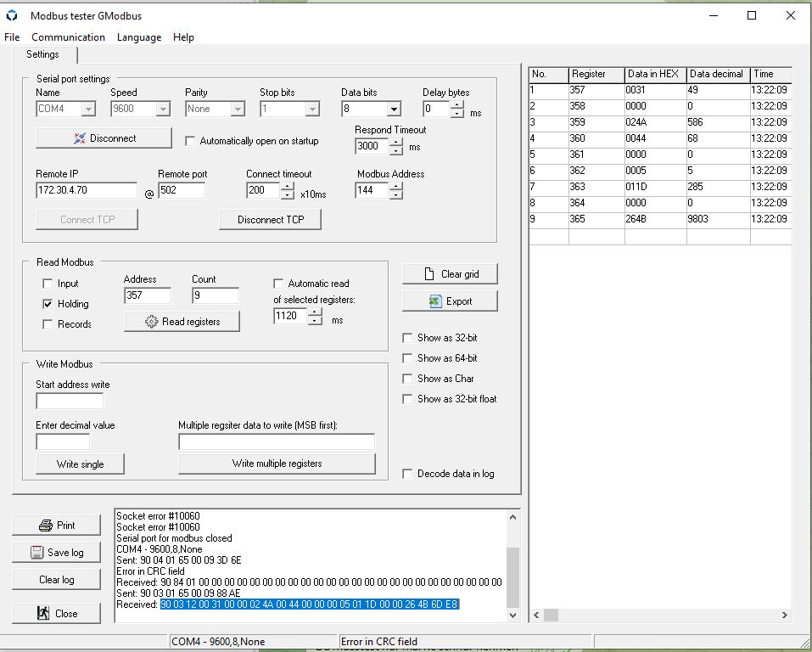812x652 pixels.
Task: Click the Data in HEX column header
Action: (656, 74)
